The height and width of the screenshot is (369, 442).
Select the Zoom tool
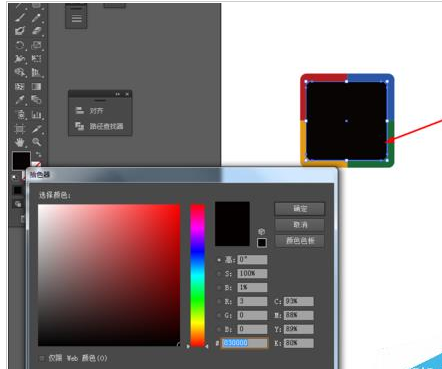coord(36,142)
